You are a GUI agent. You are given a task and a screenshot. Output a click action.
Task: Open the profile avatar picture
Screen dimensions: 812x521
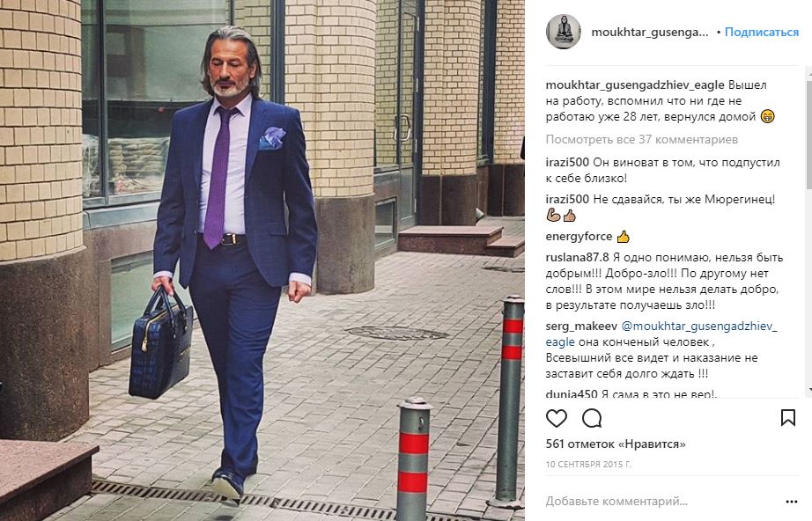564,32
